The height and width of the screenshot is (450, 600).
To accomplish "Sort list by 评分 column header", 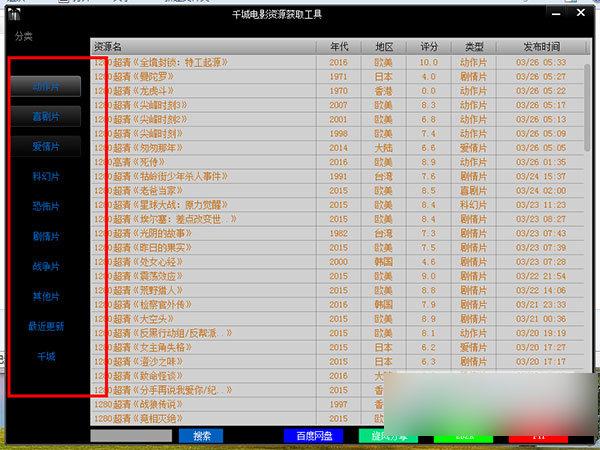I will (429, 47).
